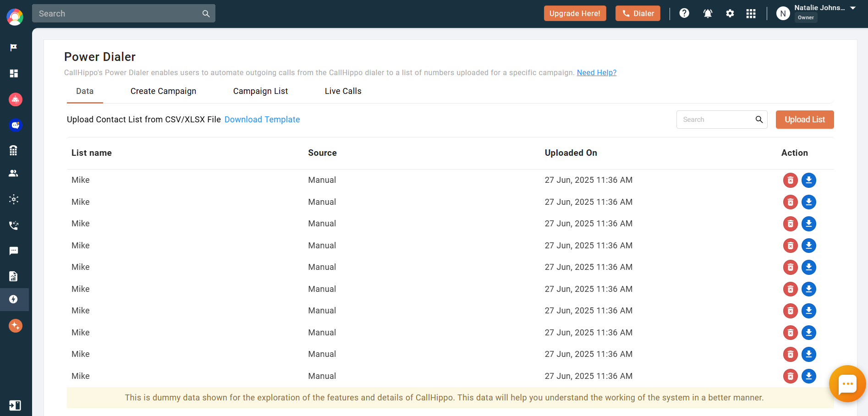This screenshot has width=868, height=416.
Task: Open the red robot AI icon in sidebar
Action: pyautogui.click(x=16, y=99)
